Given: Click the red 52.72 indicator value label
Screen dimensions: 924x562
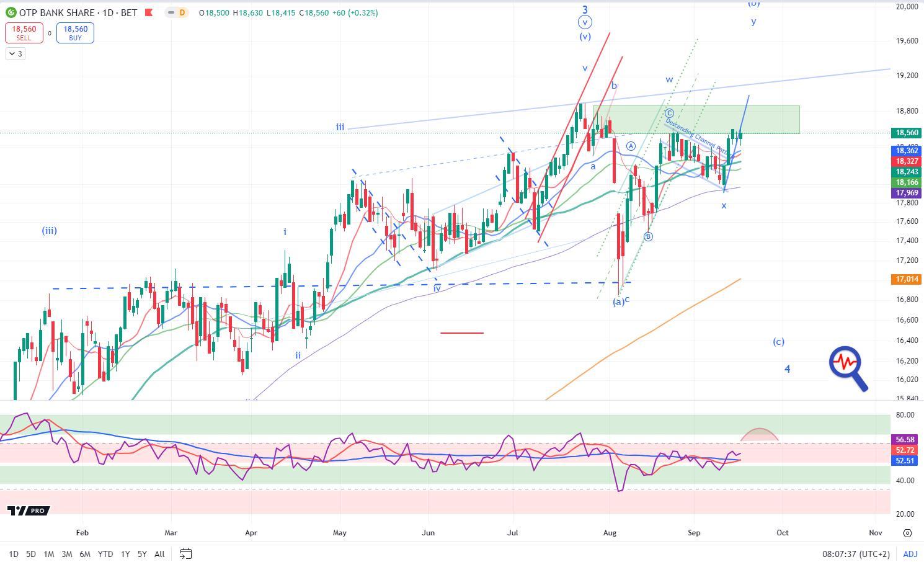Looking at the screenshot, I should (x=905, y=450).
